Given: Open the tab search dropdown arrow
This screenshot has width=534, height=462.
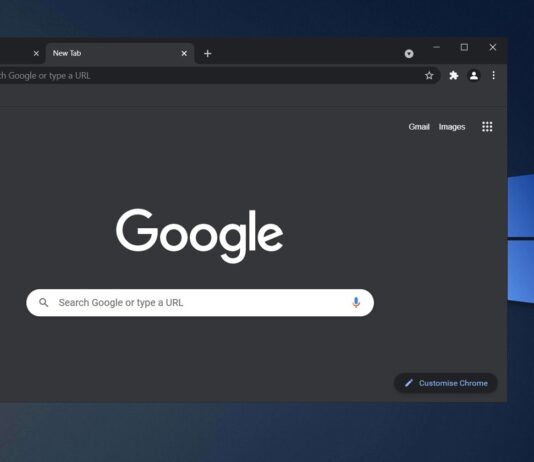Looking at the screenshot, I should pyautogui.click(x=409, y=54).
